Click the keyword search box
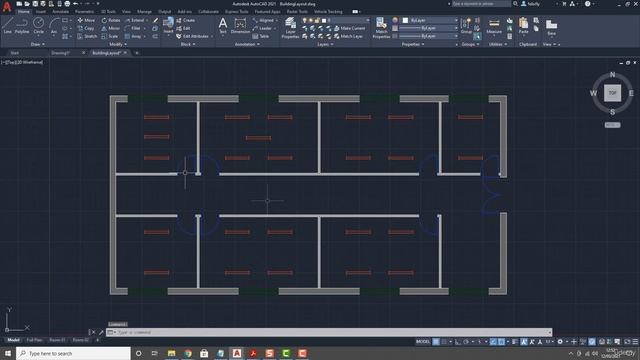640x360 pixels. (x=481, y=4)
